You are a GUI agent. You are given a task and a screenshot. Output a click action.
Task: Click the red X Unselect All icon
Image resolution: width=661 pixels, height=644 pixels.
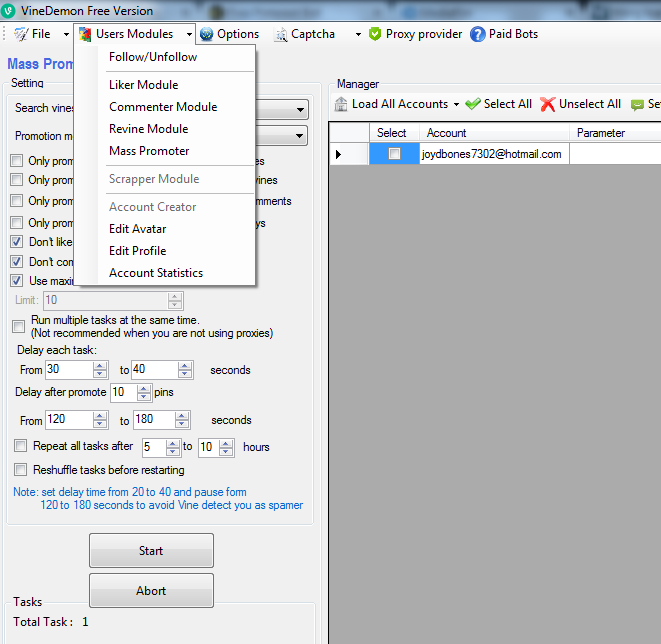(x=548, y=104)
